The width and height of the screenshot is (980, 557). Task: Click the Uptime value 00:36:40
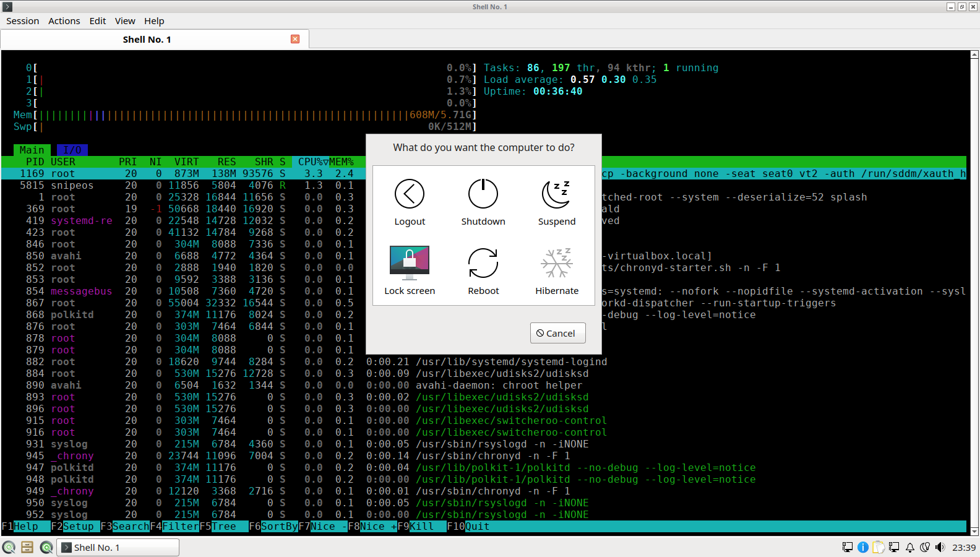[558, 92]
